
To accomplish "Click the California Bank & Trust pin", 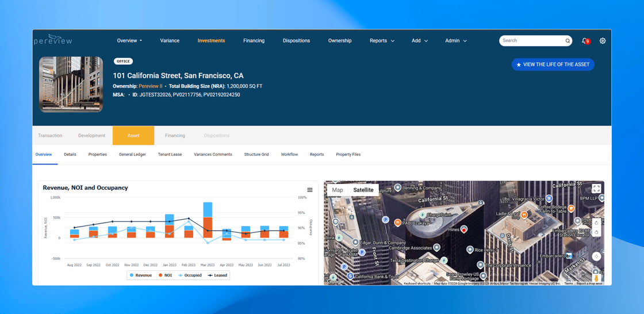I will (350, 276).
